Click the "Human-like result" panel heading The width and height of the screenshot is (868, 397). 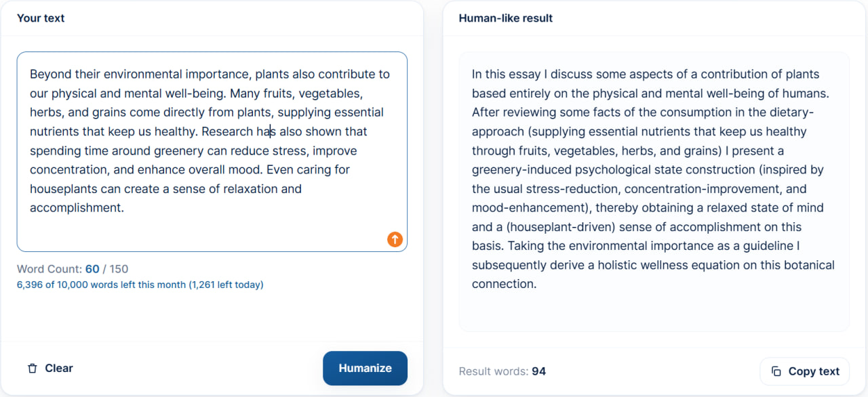coord(506,18)
